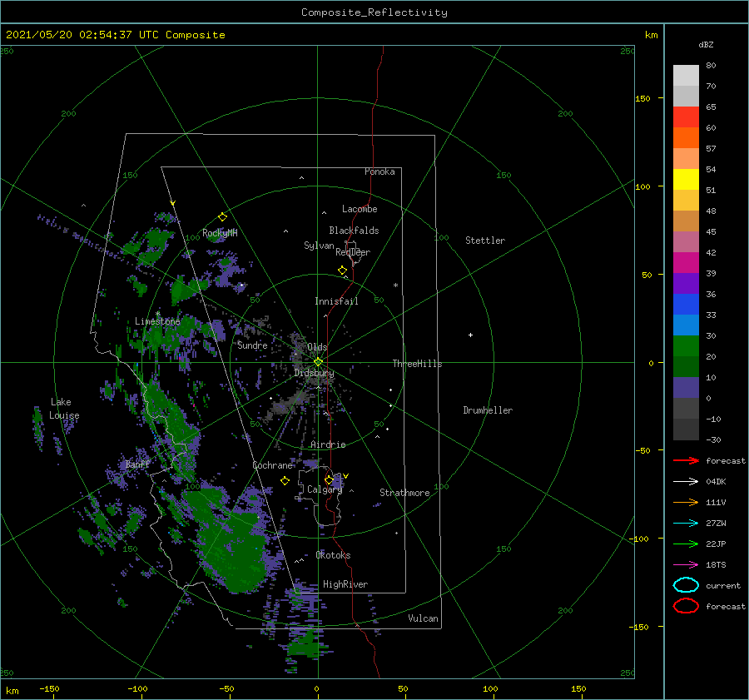
Task: Click the yellow diamond at the radar center
Action: pos(318,362)
